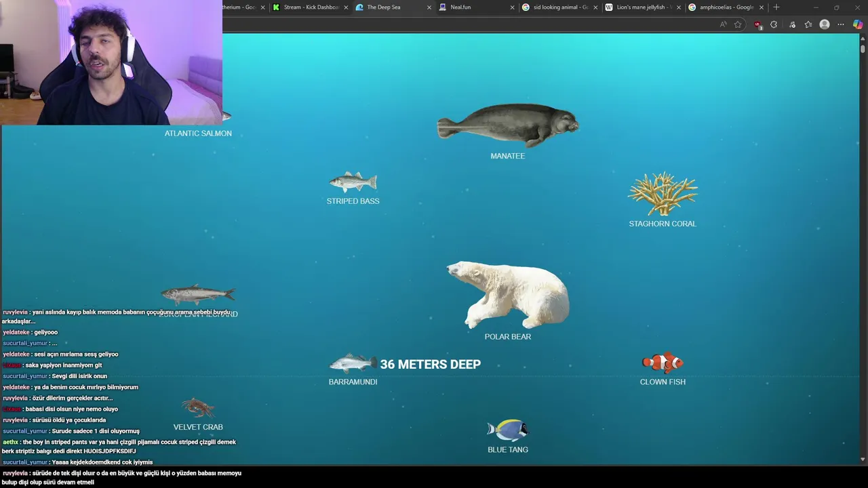The height and width of the screenshot is (488, 868).
Task: Click the streamer webcam overlay
Action: coord(111,62)
